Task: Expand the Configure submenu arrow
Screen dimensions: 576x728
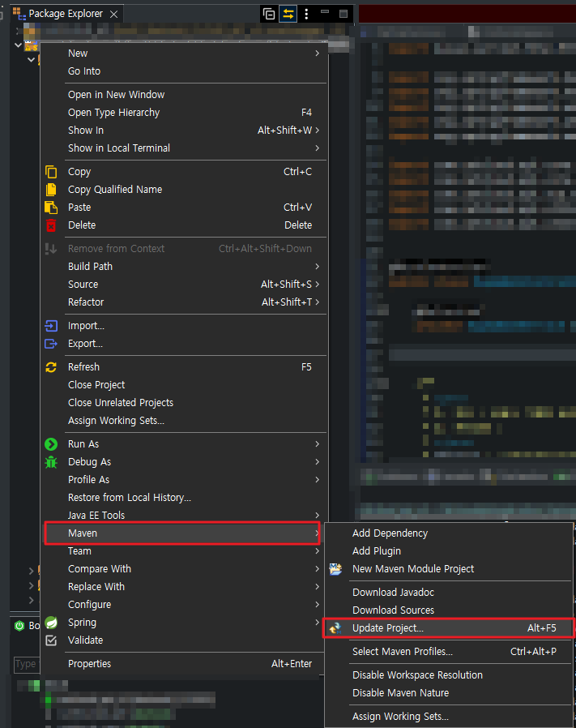Action: point(317,605)
